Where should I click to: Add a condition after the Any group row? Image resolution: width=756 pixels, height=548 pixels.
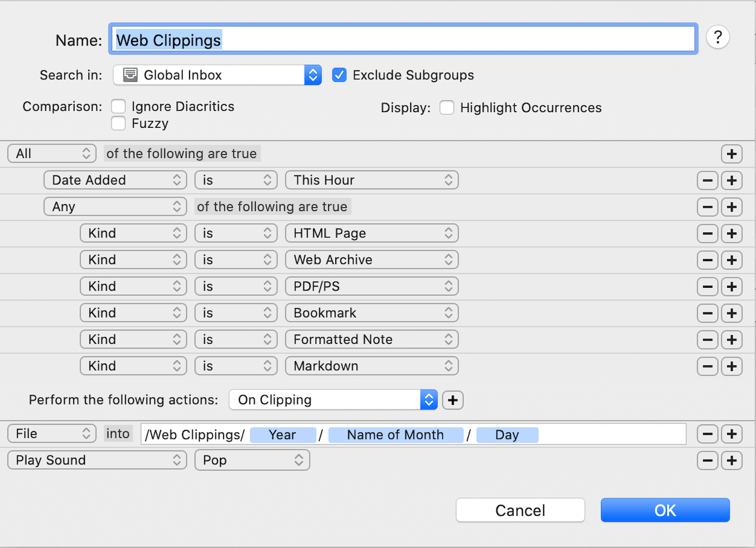pos(731,207)
